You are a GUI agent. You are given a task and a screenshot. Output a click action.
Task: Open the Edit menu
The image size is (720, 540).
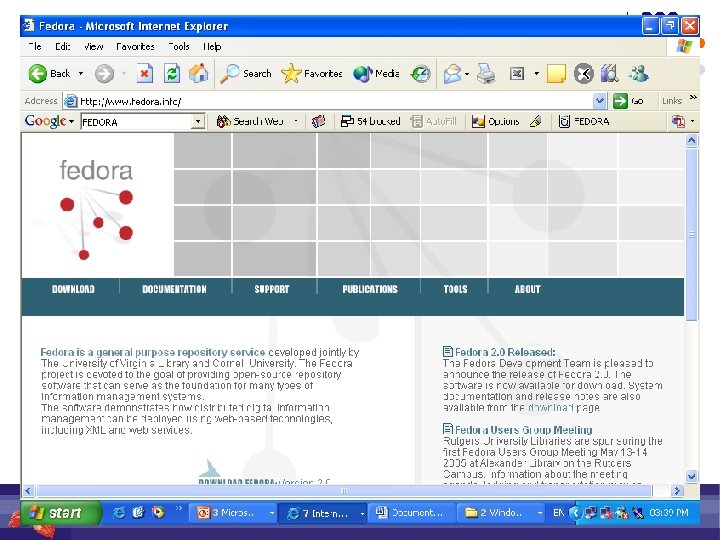pyautogui.click(x=62, y=46)
